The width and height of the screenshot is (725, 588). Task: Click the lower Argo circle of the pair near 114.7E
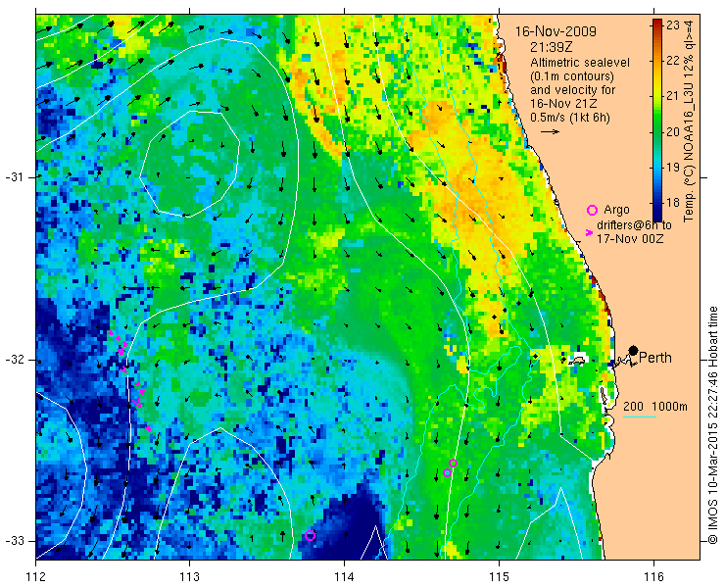(x=447, y=472)
